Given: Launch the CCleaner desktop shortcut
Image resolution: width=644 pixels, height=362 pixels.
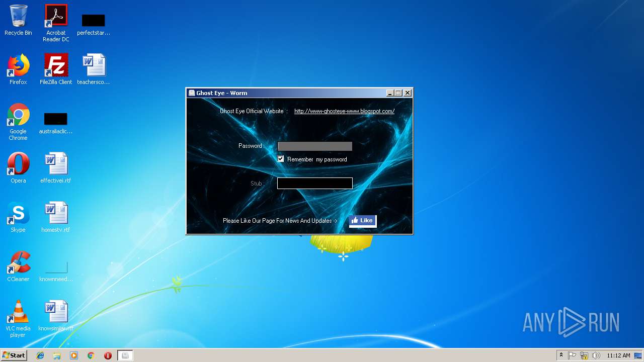Looking at the screenshot, I should [18, 266].
